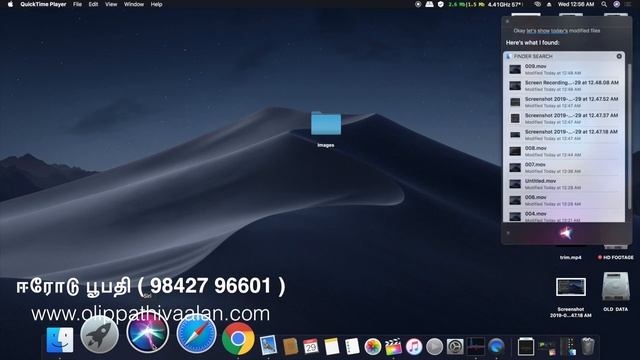Open Finder from the dock
Viewport: 640px width, 360px height.
click(60, 340)
